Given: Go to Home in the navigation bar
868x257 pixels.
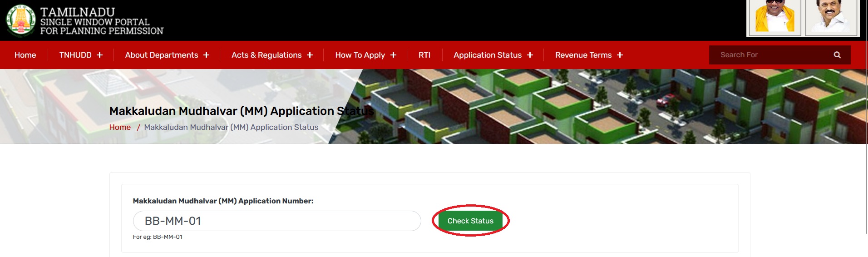Looking at the screenshot, I should [x=25, y=55].
